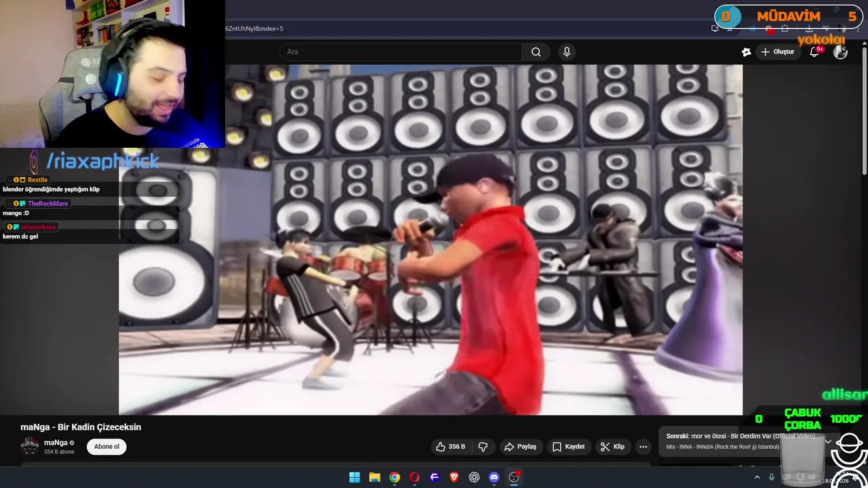This screenshot has width=868, height=488.
Task: Like the video showing 356 B
Action: click(451, 447)
